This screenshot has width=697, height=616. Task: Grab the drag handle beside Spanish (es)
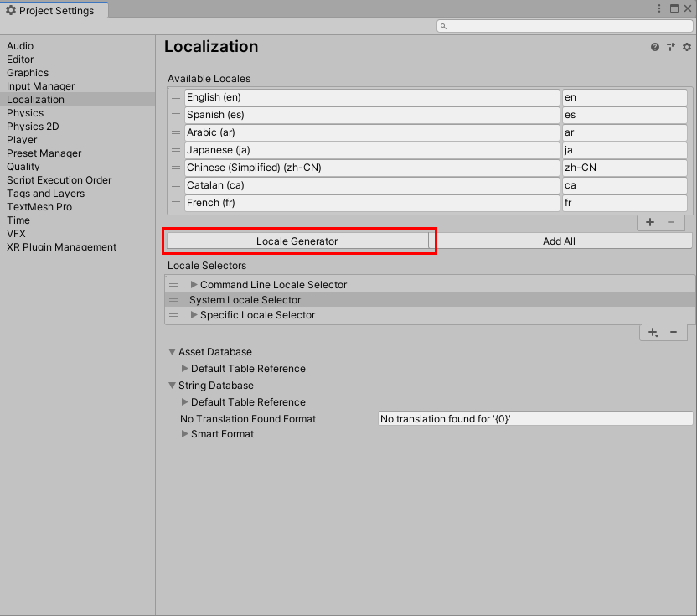click(174, 115)
